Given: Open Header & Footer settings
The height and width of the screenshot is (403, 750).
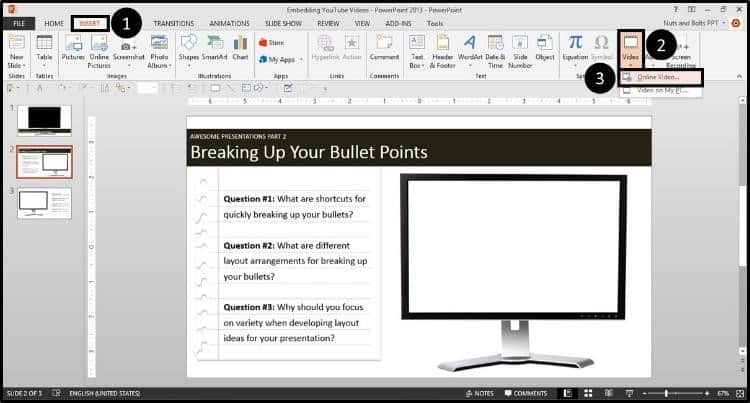Looking at the screenshot, I should pos(442,52).
